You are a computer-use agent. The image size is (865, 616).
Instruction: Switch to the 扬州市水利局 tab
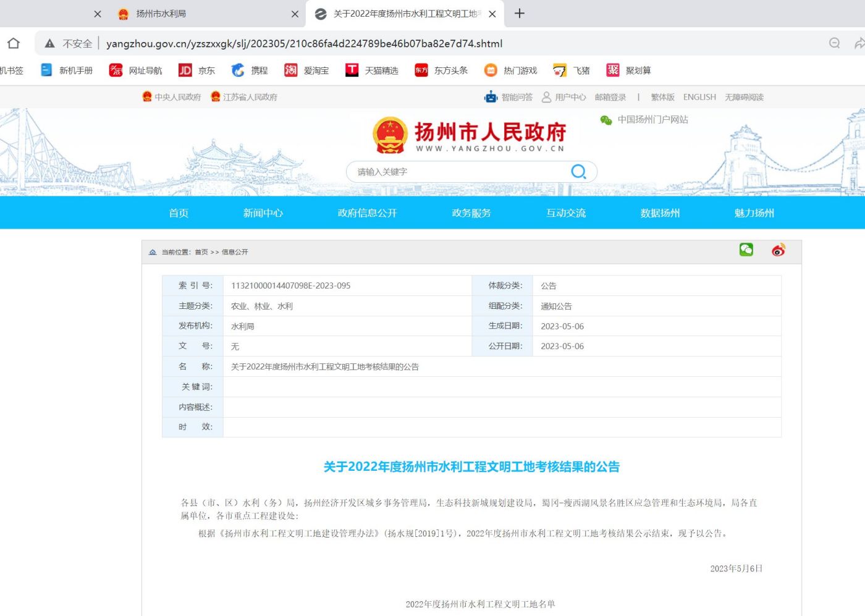tap(161, 14)
